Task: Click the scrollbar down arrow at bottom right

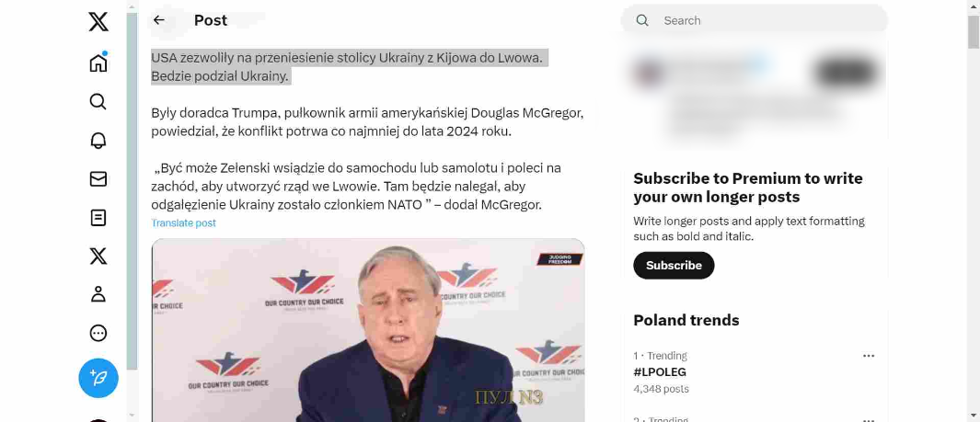Action: tap(974, 416)
